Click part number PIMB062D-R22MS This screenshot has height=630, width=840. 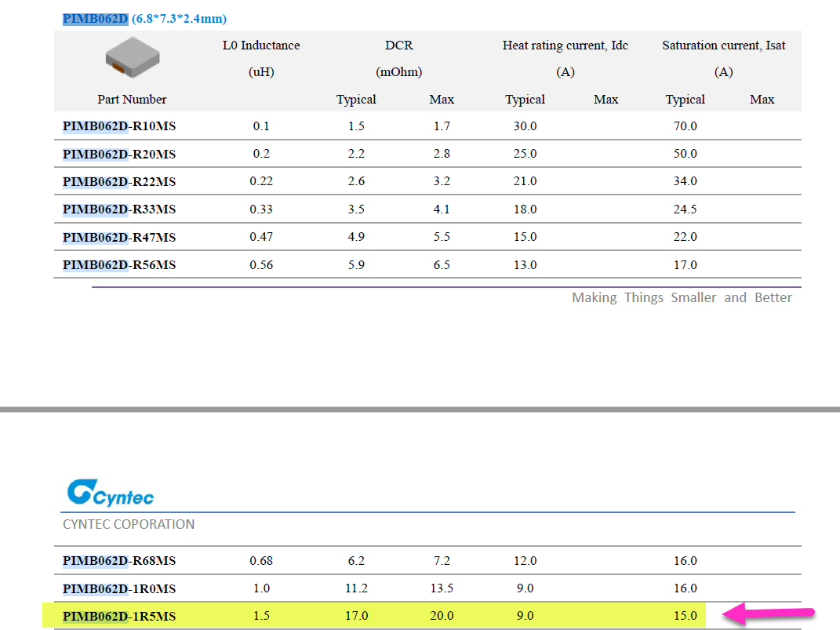coord(119,181)
